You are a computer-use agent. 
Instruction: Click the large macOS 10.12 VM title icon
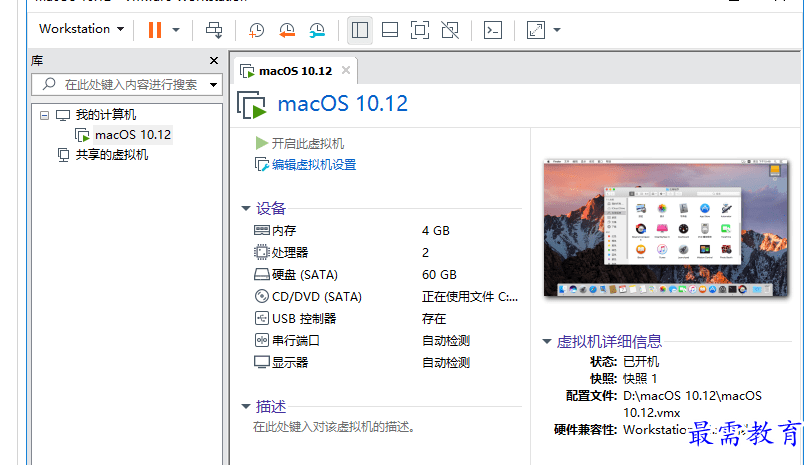pos(252,105)
